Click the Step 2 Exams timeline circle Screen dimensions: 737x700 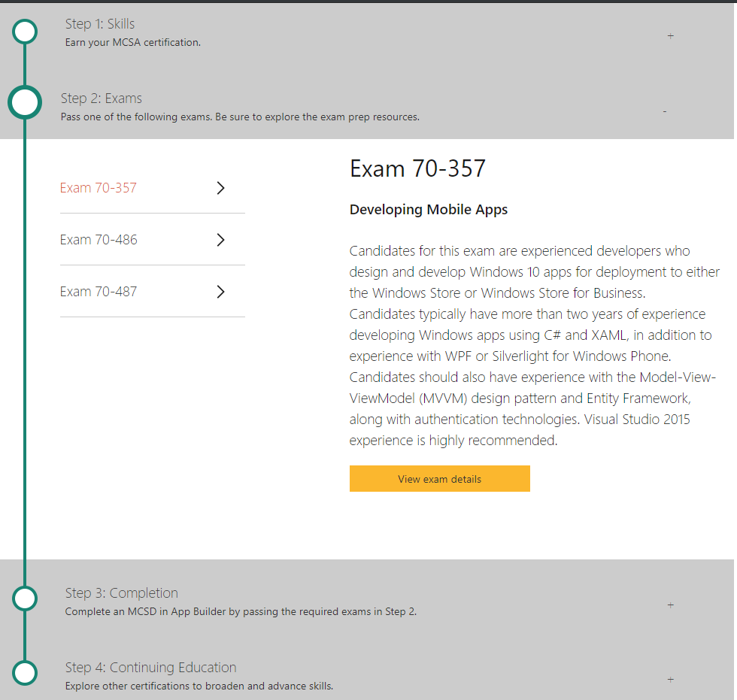click(25, 102)
